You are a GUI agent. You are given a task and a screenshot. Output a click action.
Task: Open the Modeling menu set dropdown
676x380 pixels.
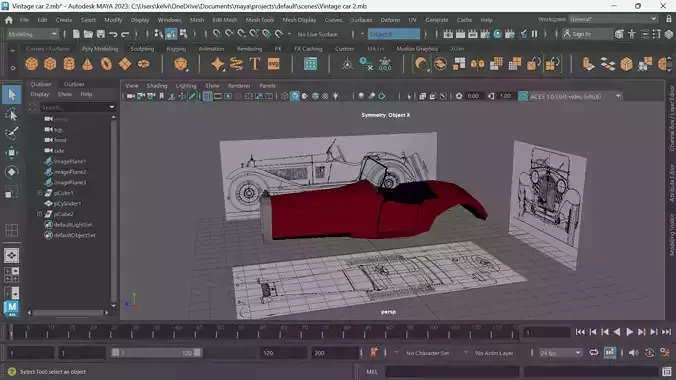point(33,34)
